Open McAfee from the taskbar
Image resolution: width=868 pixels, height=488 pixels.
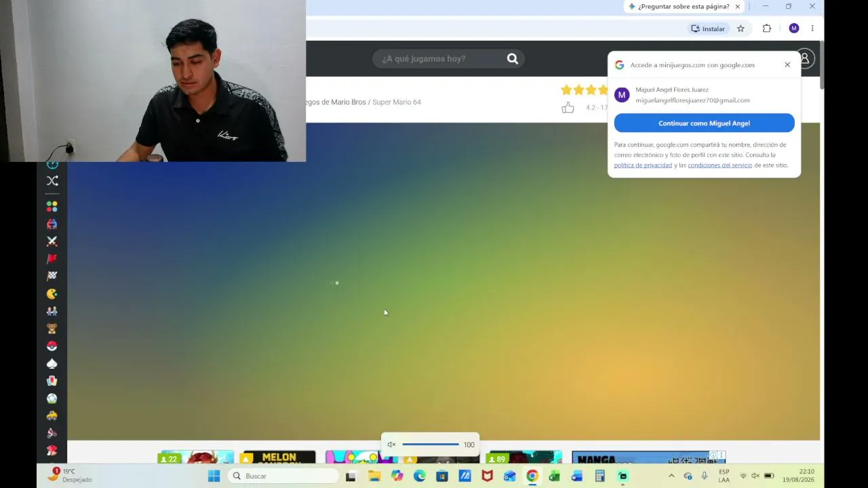(487, 476)
